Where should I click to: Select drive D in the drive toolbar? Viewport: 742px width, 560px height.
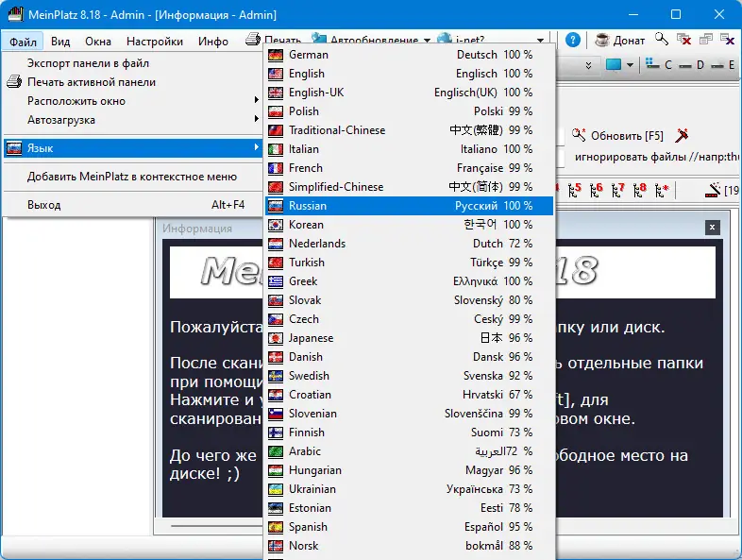point(692,65)
